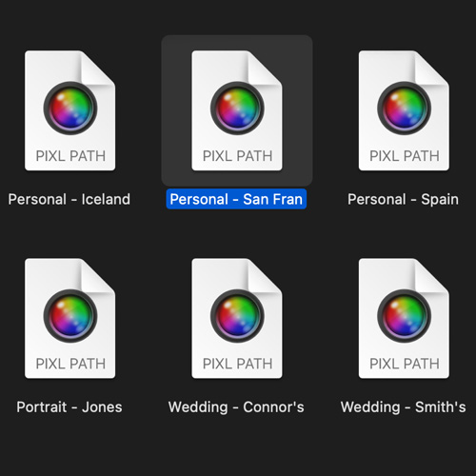Select the Personal - San Fran file icon

(237, 110)
